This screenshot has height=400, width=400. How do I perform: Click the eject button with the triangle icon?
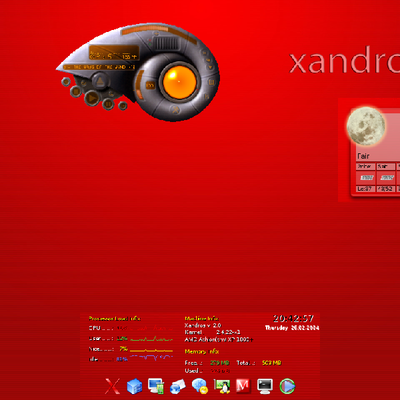coord(99,81)
